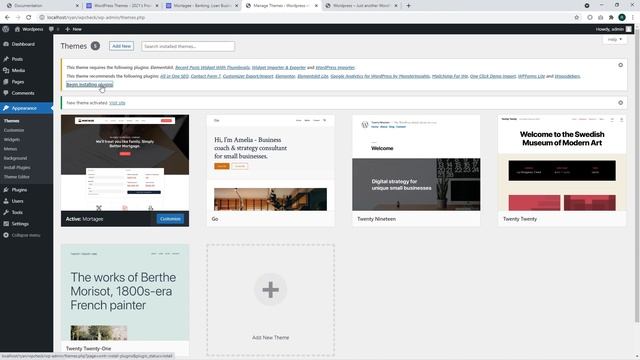This screenshot has height=360, width=640.
Task: Select the Mortgage theme thumbnail
Action: pyautogui.click(x=125, y=163)
